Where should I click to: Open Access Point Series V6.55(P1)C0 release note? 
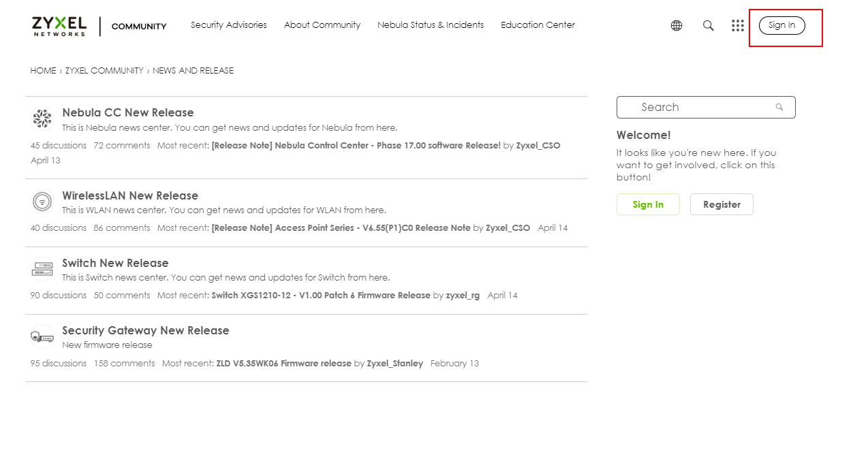pos(341,228)
